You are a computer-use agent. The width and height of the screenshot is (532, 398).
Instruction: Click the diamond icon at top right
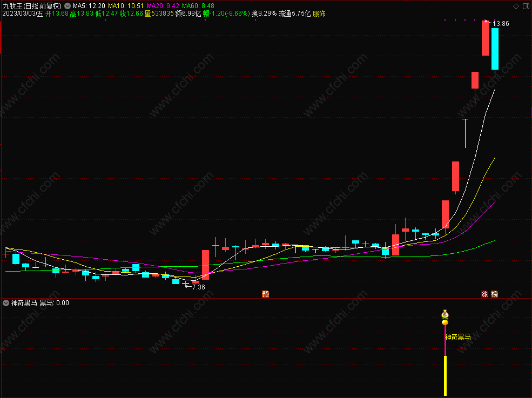coord(516,6)
